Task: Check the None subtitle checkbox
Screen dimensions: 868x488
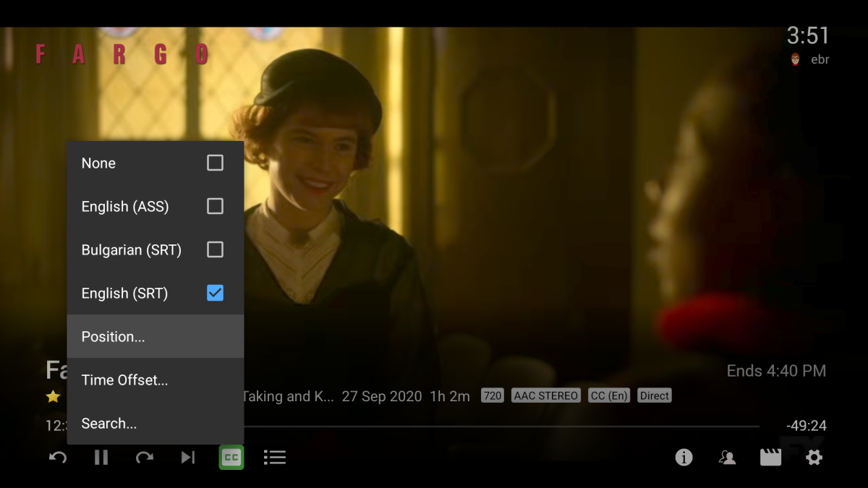Action: pos(215,163)
